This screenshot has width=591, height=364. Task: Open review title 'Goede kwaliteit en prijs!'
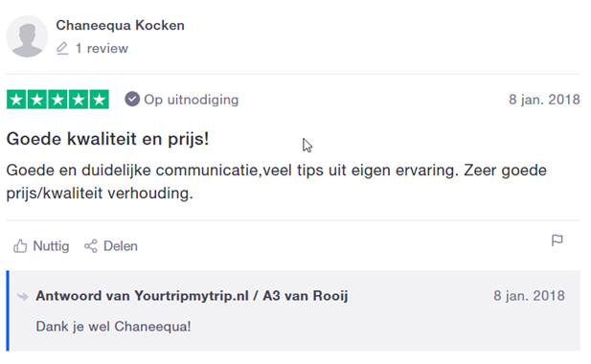(108, 139)
